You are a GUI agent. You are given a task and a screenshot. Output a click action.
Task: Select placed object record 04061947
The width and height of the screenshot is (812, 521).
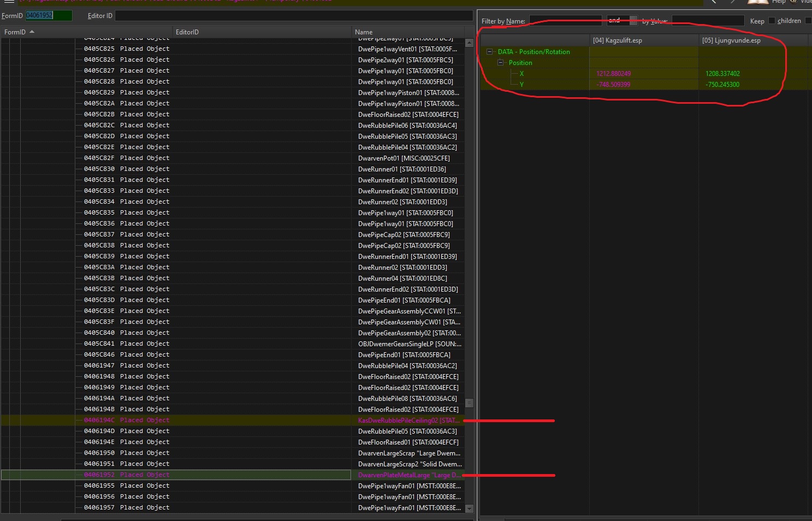233,365
